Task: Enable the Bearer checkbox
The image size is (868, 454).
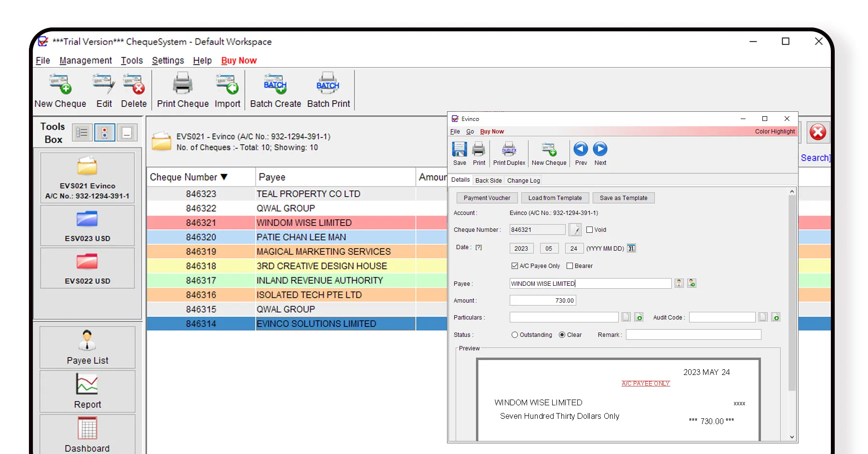Action: click(571, 266)
